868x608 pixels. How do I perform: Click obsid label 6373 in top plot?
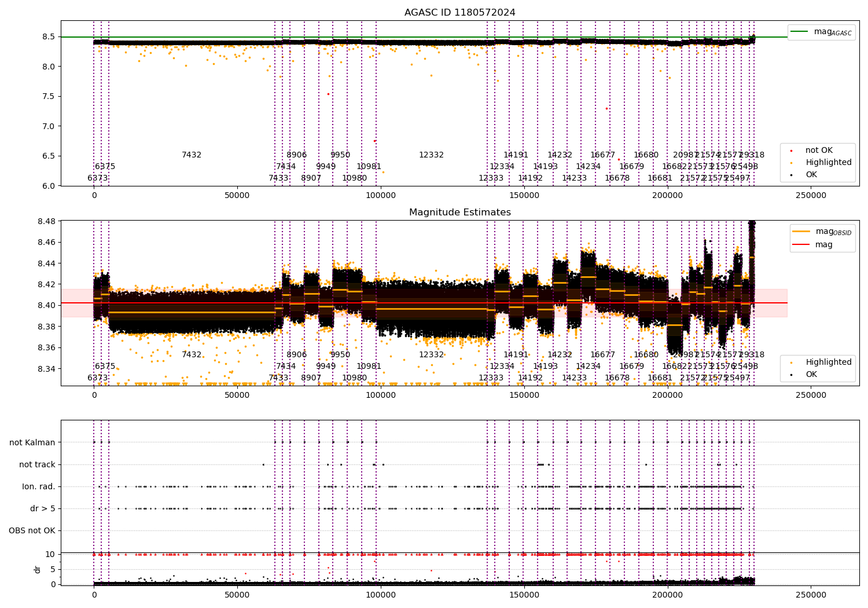coord(98,178)
